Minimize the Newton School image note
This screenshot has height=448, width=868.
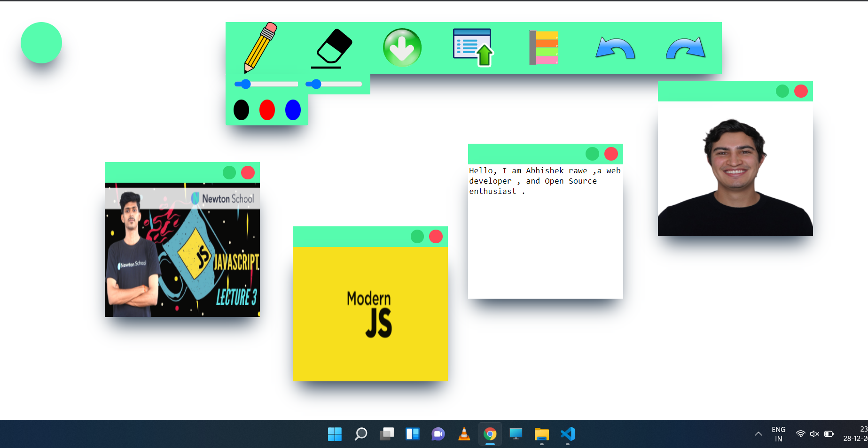click(229, 172)
